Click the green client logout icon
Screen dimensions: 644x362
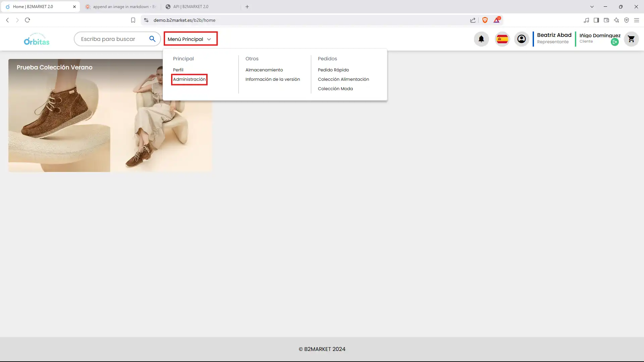click(614, 42)
